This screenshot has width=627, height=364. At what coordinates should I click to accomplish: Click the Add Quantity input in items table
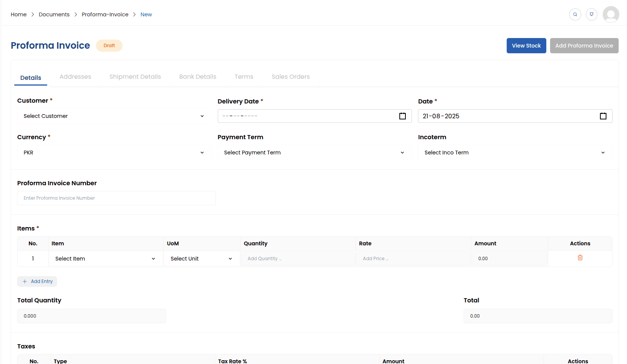(298, 258)
